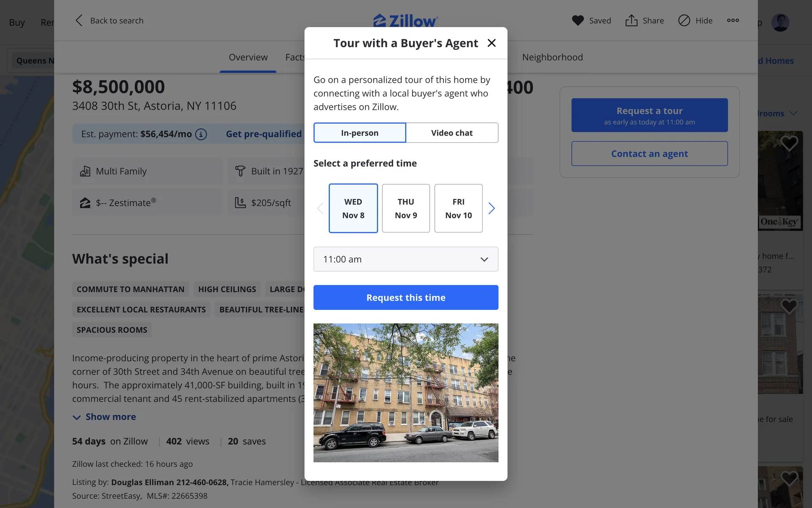Switch to Video chat tour option

click(x=452, y=133)
